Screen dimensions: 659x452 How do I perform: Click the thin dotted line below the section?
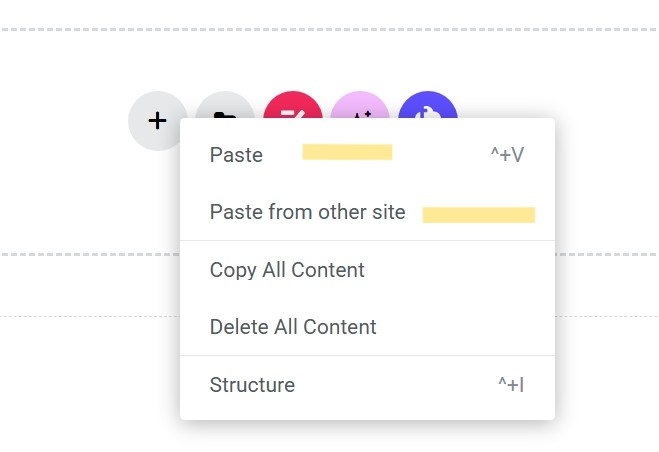pyautogui.click(x=90, y=316)
